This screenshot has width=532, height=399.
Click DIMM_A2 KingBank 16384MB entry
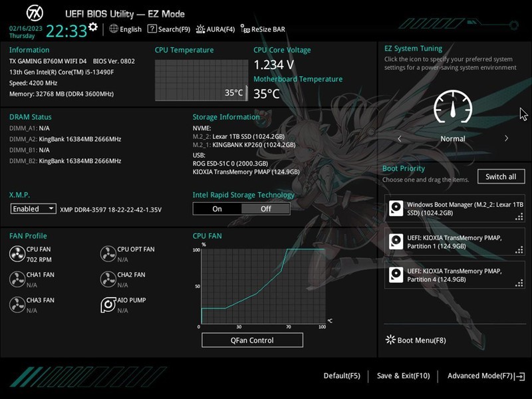[x=65, y=139]
